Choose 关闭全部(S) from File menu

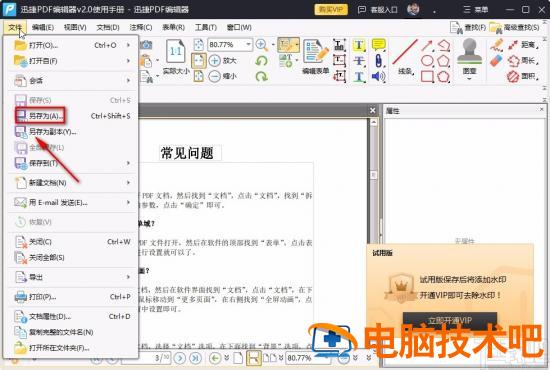pyautogui.click(x=70, y=257)
